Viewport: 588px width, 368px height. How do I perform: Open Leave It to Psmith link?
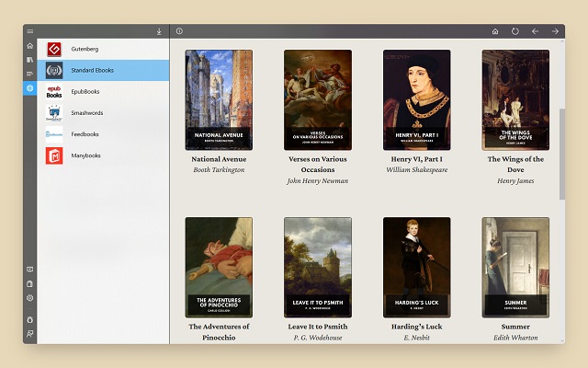pyautogui.click(x=318, y=327)
